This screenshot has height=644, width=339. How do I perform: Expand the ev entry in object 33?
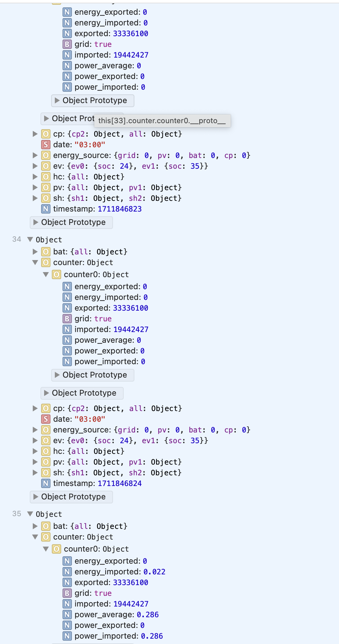[x=35, y=166]
